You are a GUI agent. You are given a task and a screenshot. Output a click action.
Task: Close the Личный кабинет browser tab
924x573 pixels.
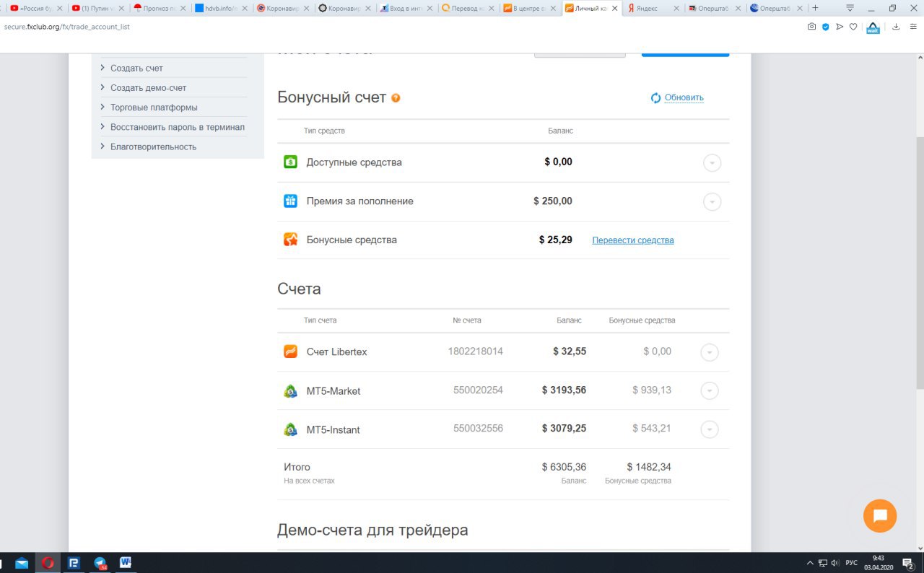(614, 9)
